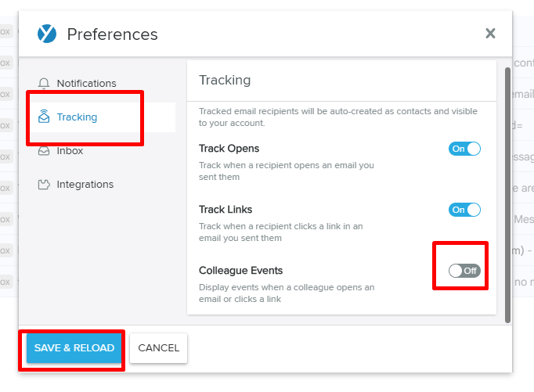Disable the Track Links toggle

tap(464, 210)
